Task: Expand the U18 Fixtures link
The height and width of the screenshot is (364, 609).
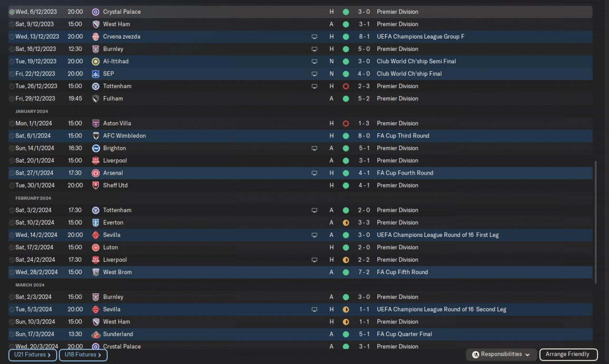Action: tap(83, 355)
